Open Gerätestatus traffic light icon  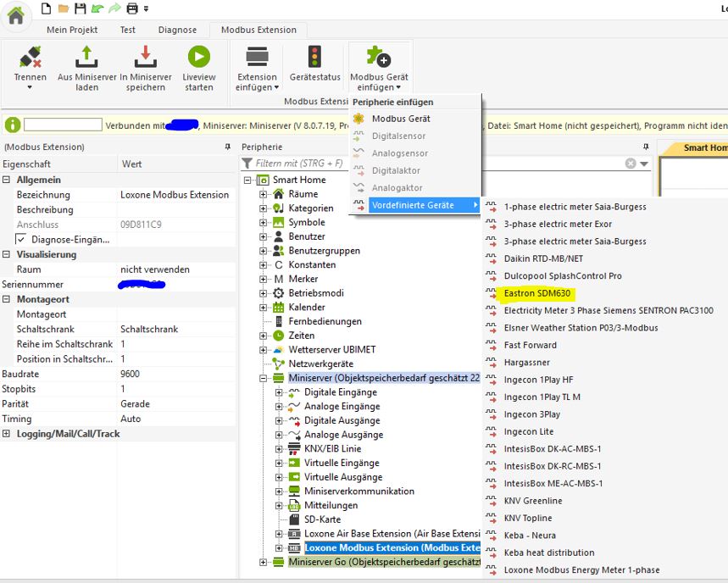(x=314, y=58)
